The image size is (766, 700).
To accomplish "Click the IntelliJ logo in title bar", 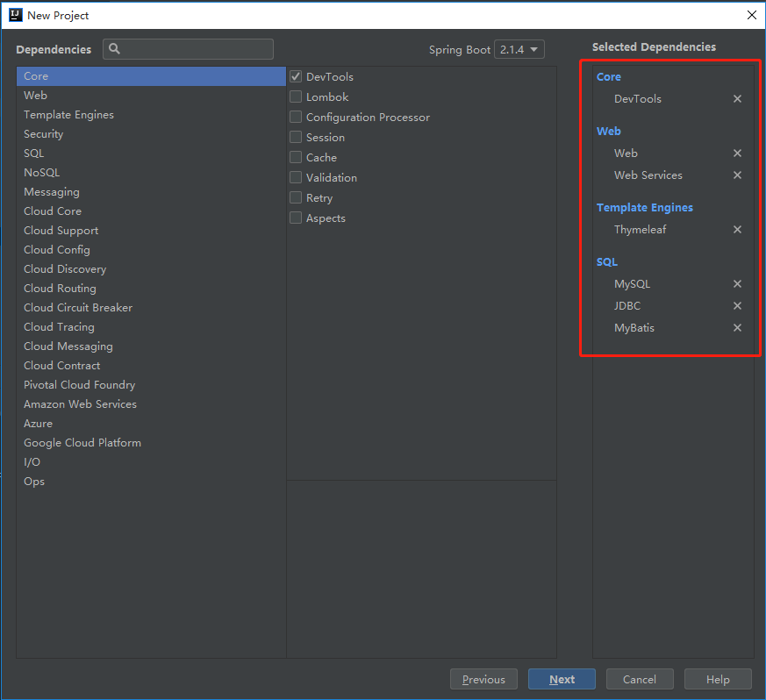I will [x=16, y=15].
